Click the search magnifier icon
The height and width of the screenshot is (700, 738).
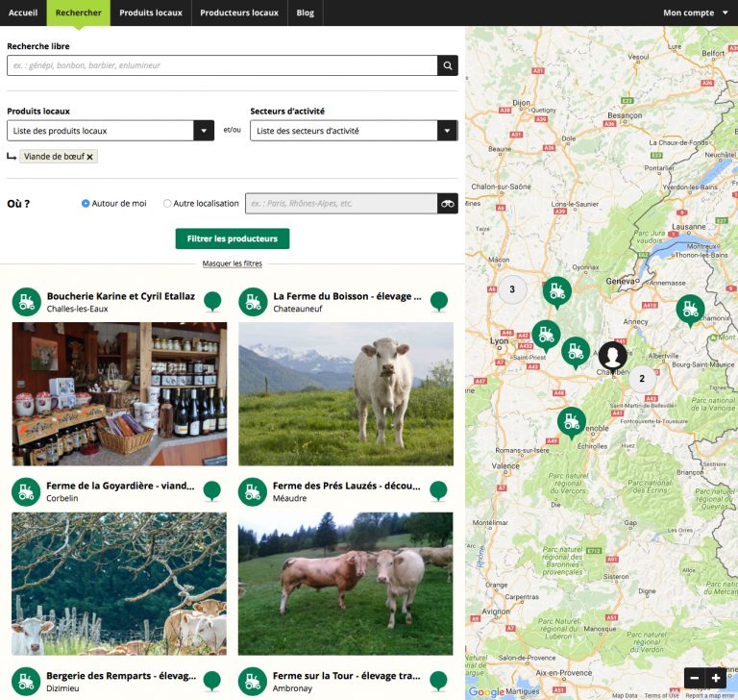click(447, 65)
